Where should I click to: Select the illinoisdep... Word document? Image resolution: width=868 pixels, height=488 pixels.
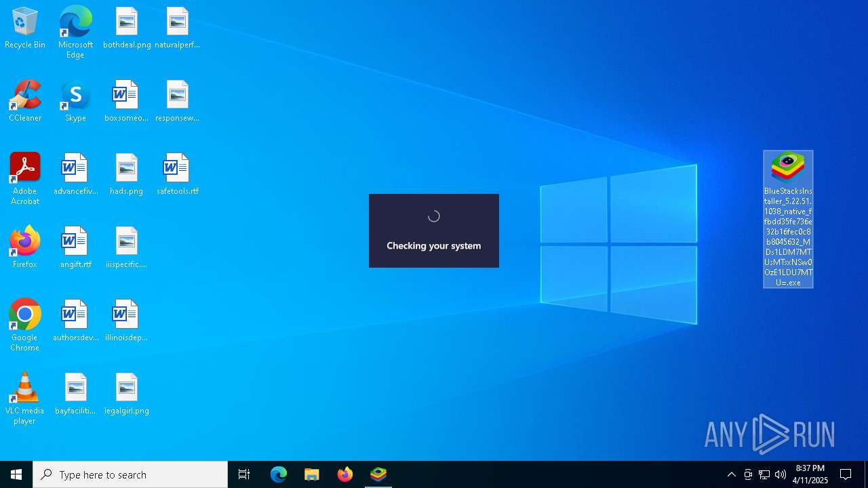(126, 321)
